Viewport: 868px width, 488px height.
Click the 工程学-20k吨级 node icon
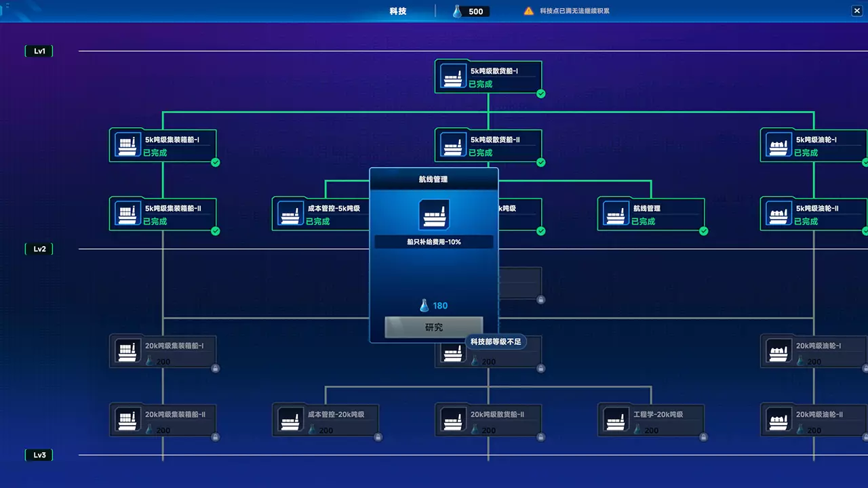[615, 420]
